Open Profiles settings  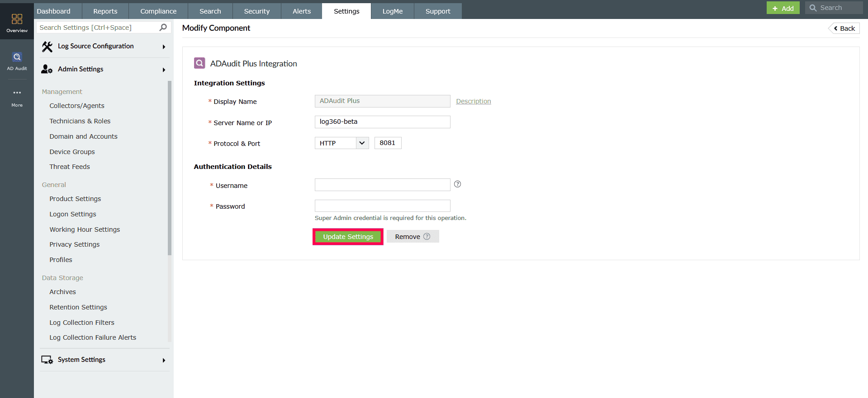tap(61, 260)
